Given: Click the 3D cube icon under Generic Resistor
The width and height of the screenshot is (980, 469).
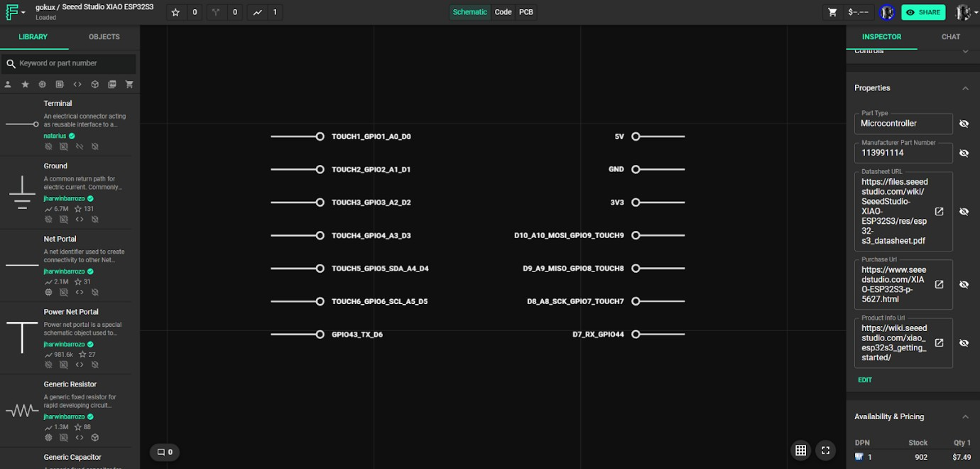Looking at the screenshot, I should click(x=94, y=438).
